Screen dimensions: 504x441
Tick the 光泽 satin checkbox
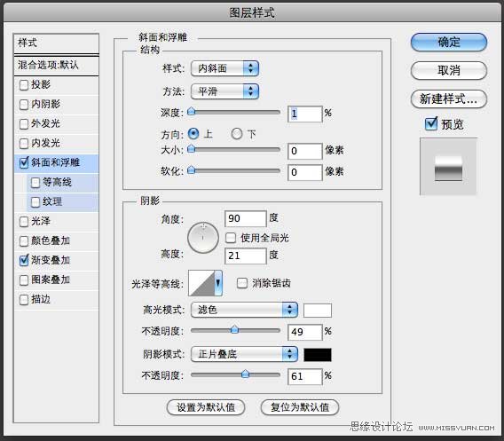tap(24, 222)
